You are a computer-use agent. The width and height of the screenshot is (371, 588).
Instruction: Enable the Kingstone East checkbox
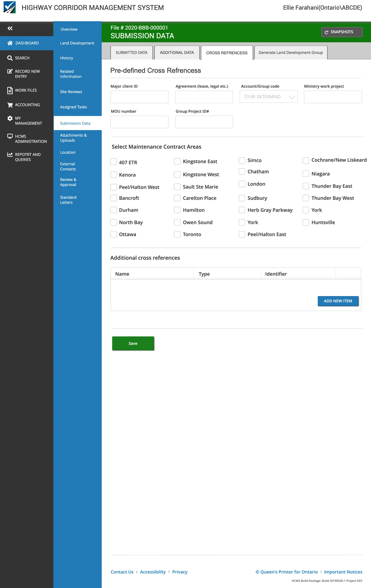pyautogui.click(x=177, y=161)
